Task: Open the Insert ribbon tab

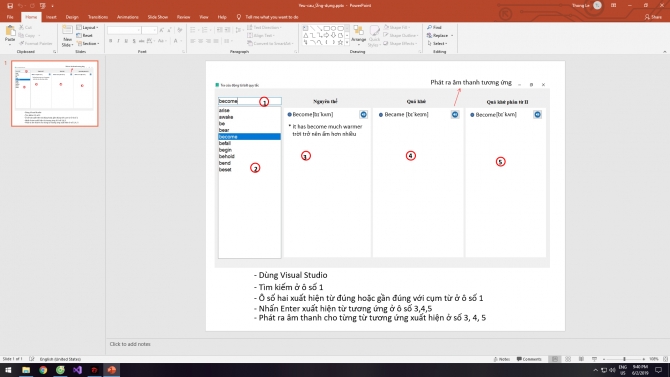Action: coord(51,17)
